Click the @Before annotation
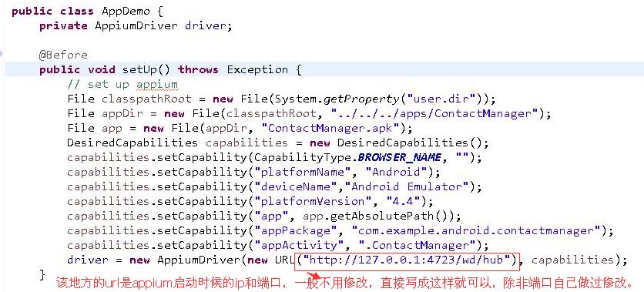644x292 pixels. 63,55
